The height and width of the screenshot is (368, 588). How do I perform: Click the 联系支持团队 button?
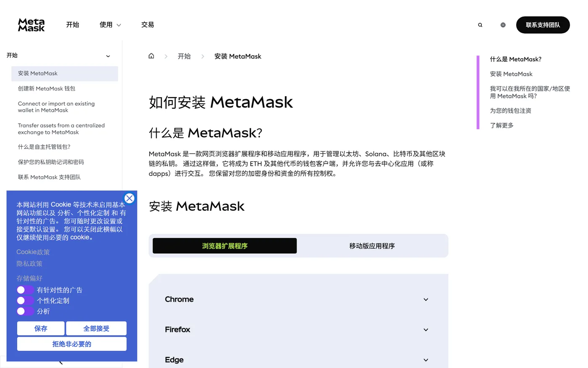(x=543, y=25)
